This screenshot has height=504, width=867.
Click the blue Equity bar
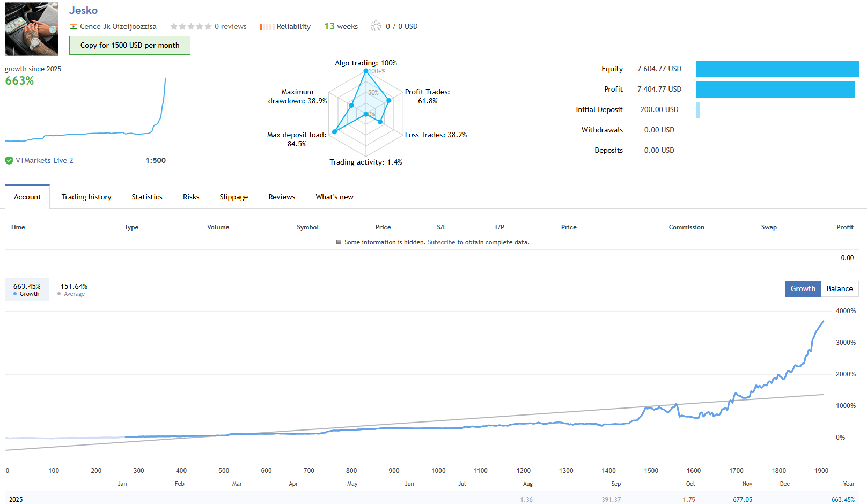tap(777, 69)
